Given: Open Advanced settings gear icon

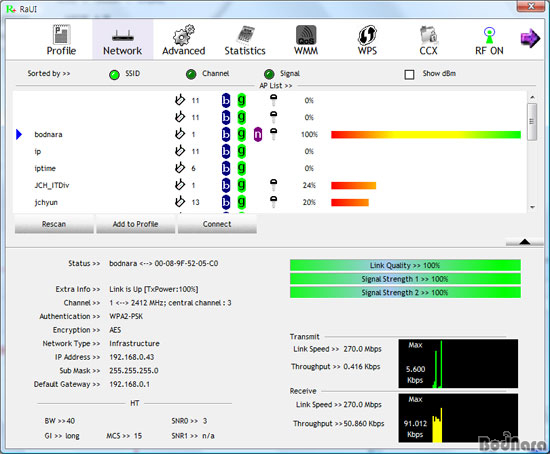Looking at the screenshot, I should coord(183,35).
